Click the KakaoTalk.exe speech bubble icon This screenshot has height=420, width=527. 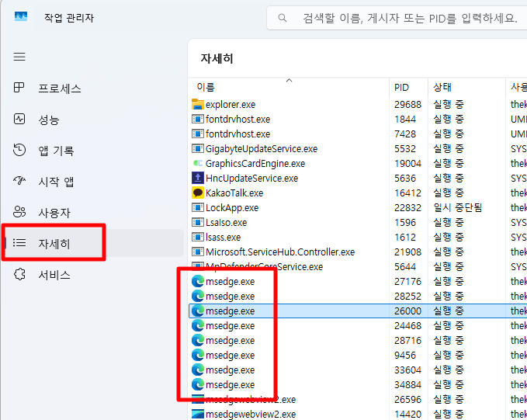[198, 193]
